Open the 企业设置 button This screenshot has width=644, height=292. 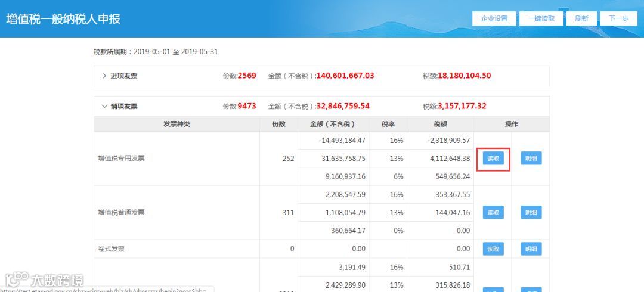tap(494, 18)
